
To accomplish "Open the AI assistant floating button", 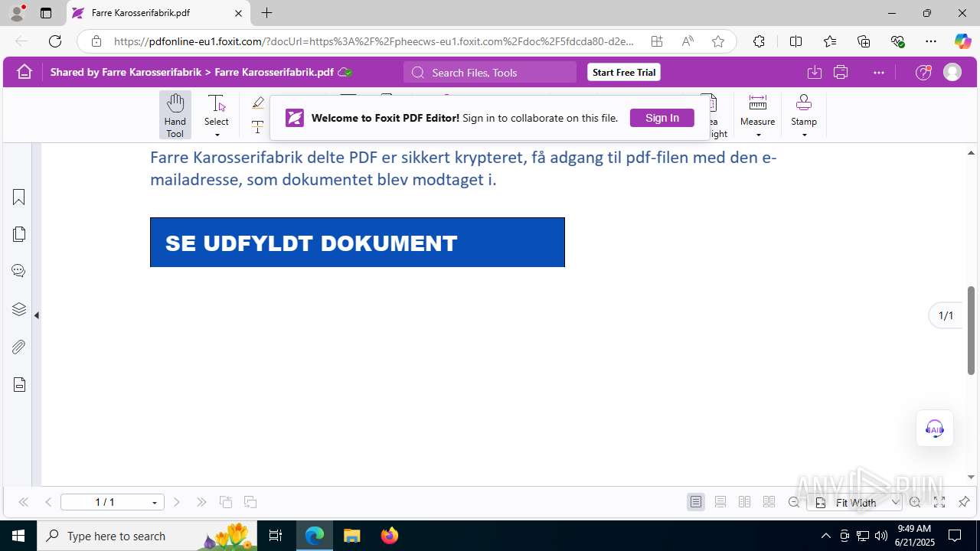I will (935, 428).
